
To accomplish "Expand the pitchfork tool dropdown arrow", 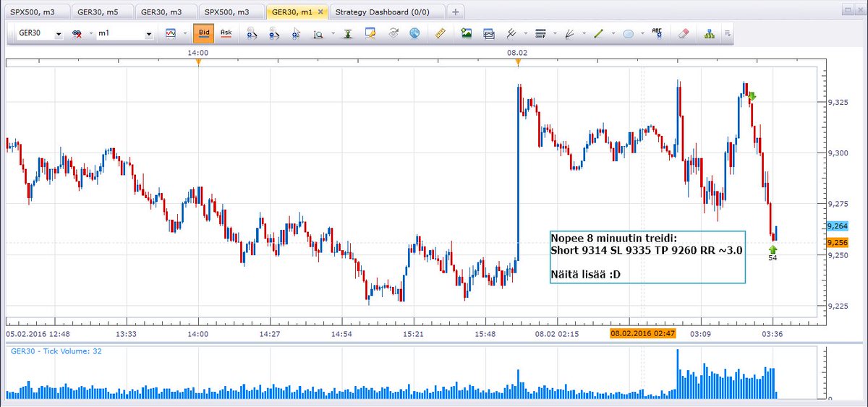I will click(524, 33).
